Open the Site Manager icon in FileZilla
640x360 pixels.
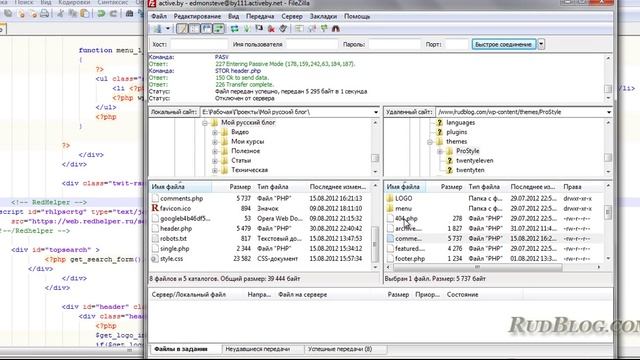coord(157,29)
